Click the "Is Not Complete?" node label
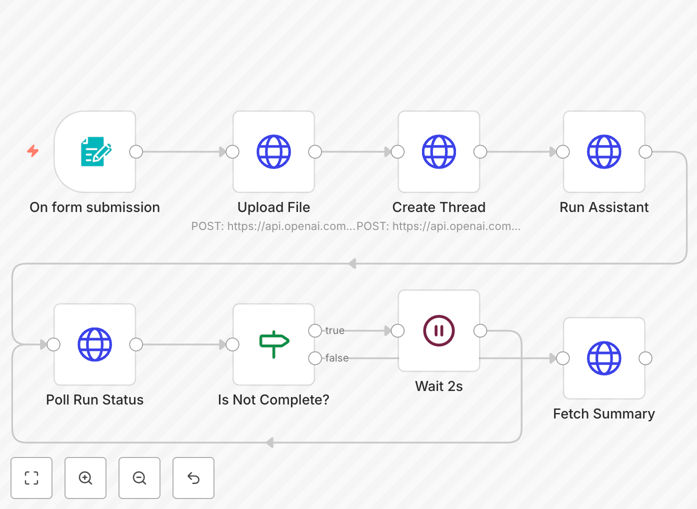This screenshot has width=697, height=509. [274, 400]
